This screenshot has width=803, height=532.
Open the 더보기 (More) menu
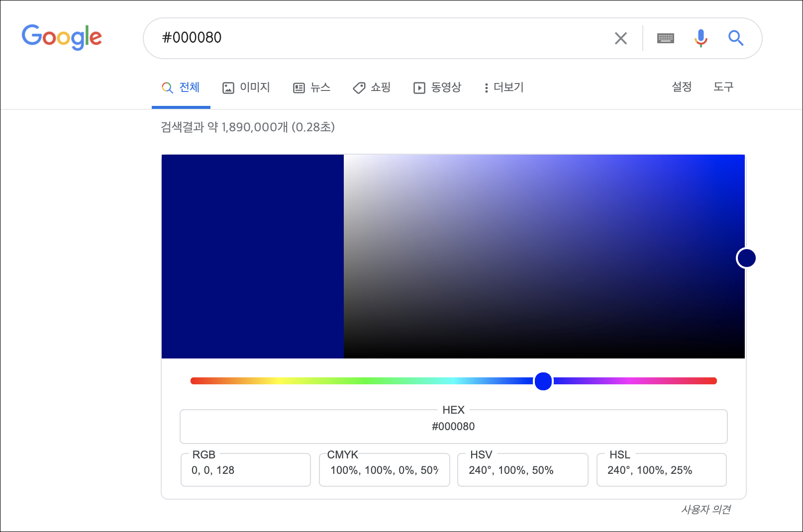(x=503, y=88)
